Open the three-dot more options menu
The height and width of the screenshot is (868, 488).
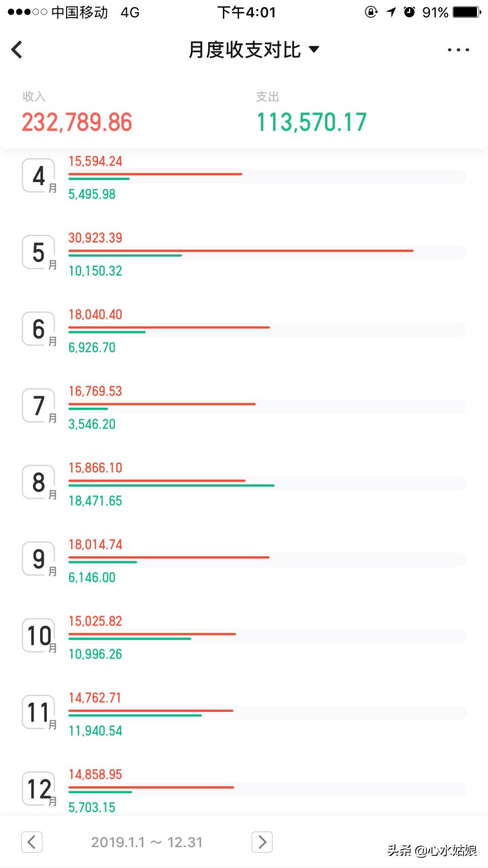click(x=458, y=50)
